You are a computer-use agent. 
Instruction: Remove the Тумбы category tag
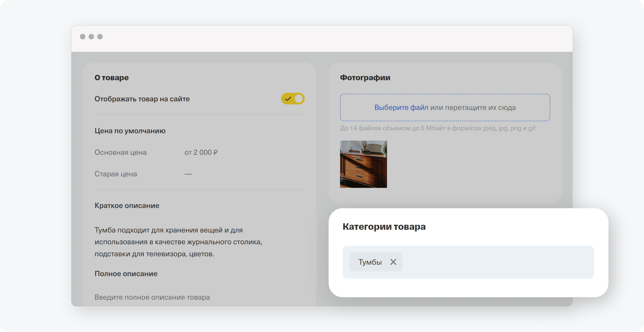coord(393,262)
